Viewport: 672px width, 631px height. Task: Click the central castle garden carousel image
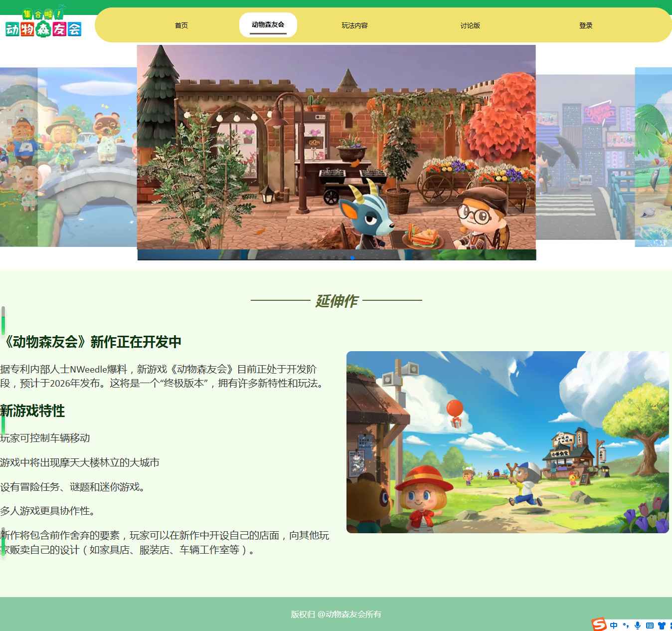pos(336,147)
